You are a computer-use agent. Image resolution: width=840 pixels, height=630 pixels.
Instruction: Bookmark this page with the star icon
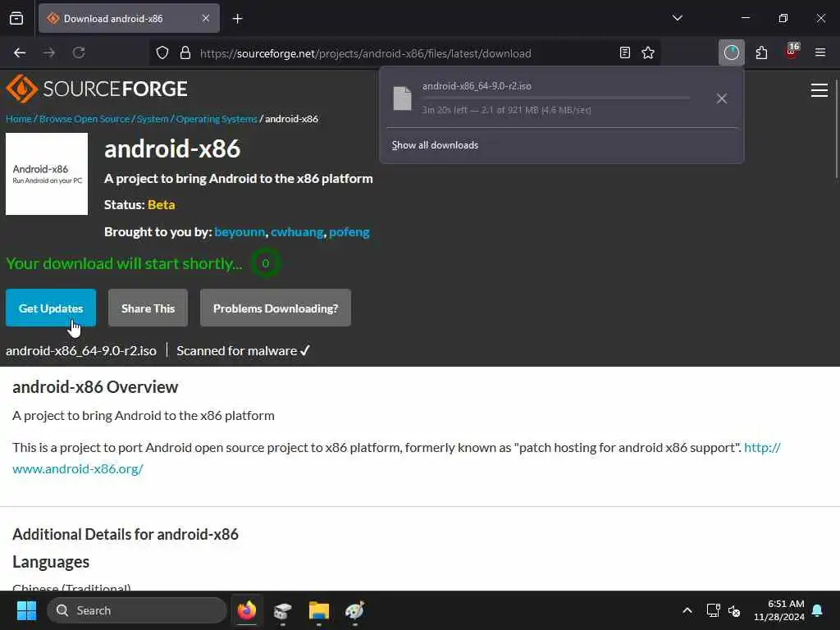click(x=648, y=53)
